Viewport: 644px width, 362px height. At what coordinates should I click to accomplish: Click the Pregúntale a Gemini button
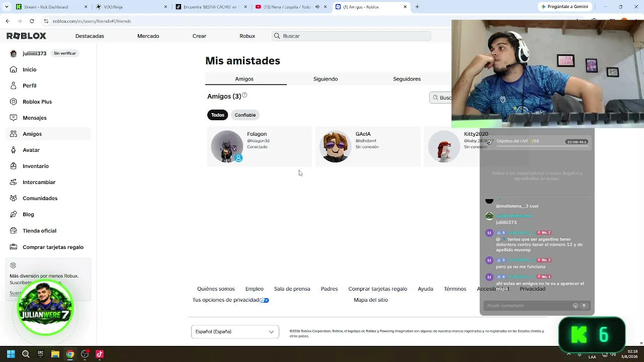tap(564, 7)
